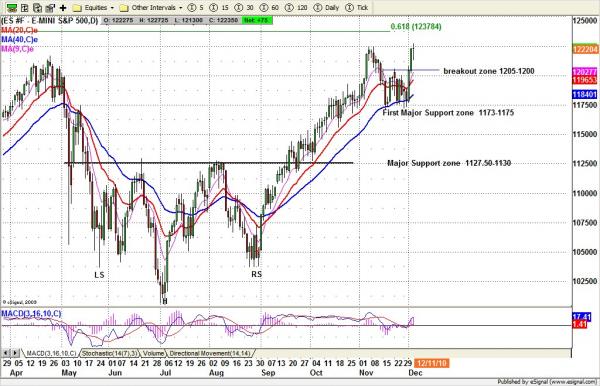Click the RS right shoulder label
Image resolution: width=600 pixels, height=386 pixels.
click(x=256, y=274)
